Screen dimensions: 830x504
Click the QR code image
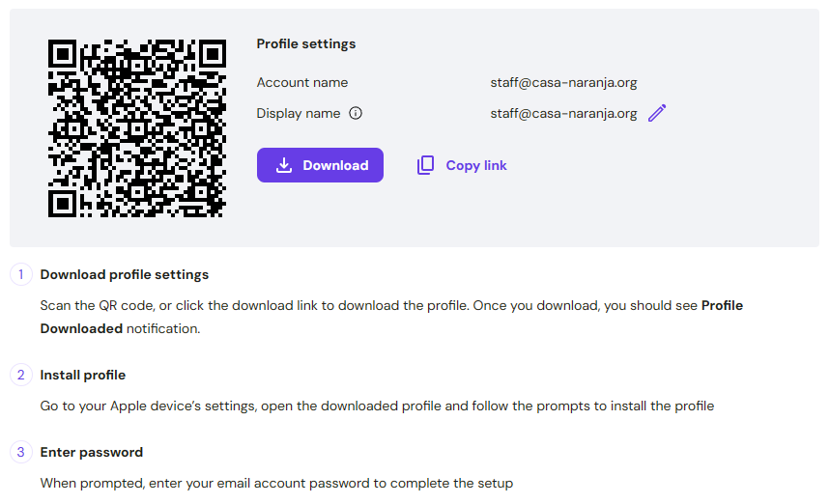pyautogui.click(x=137, y=128)
